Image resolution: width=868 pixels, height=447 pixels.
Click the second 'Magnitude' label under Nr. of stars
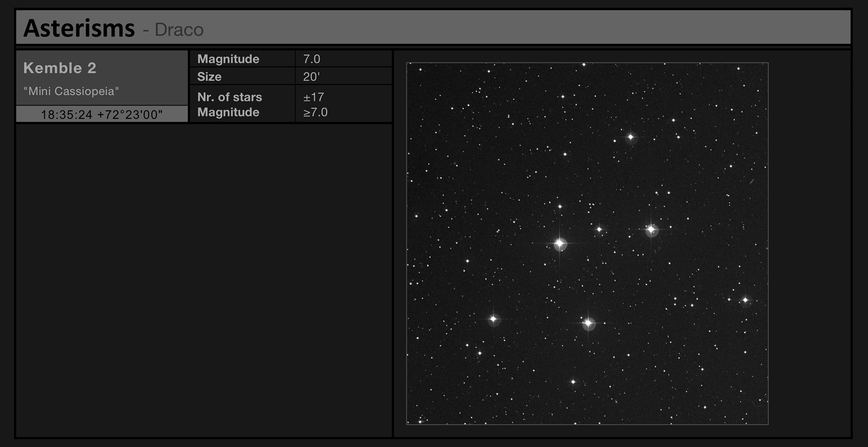(228, 112)
